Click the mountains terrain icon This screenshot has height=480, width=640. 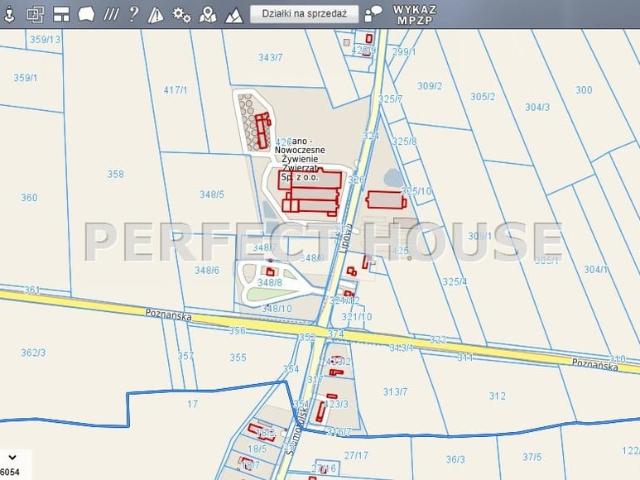(x=234, y=16)
